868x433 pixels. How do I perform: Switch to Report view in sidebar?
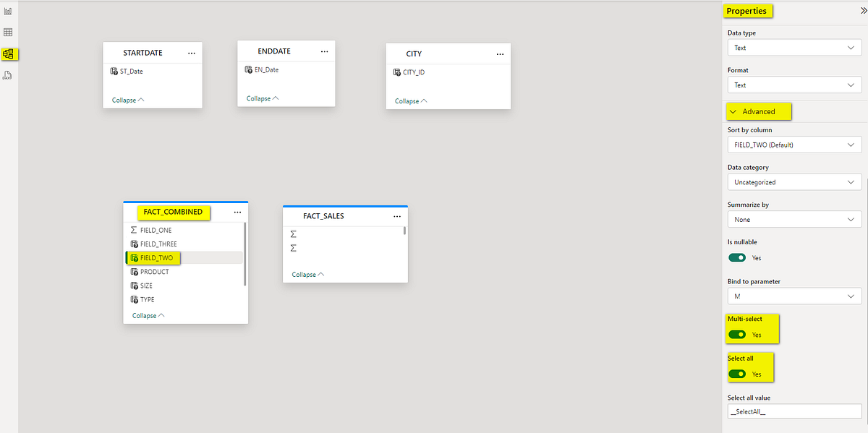pyautogui.click(x=8, y=11)
